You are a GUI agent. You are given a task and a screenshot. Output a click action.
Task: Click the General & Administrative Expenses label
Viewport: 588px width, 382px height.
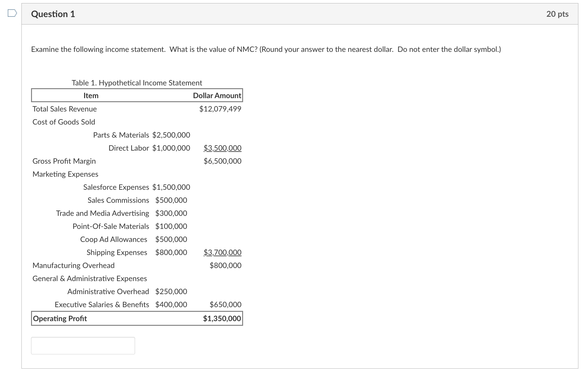(x=90, y=279)
